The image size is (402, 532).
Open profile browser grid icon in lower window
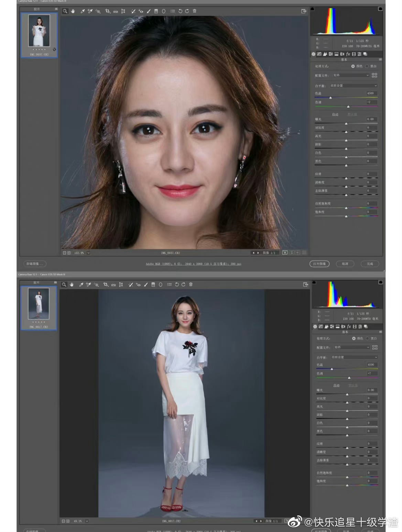tap(375, 347)
